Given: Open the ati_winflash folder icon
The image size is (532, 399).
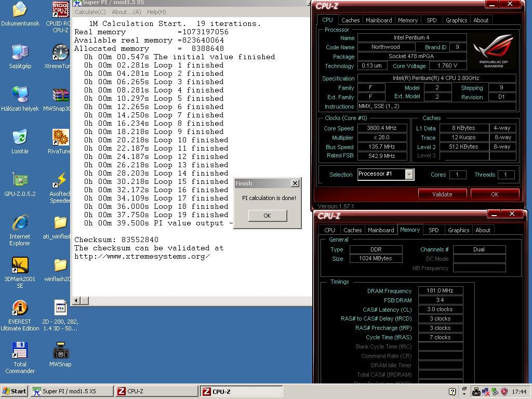Looking at the screenshot, I should [x=60, y=223].
